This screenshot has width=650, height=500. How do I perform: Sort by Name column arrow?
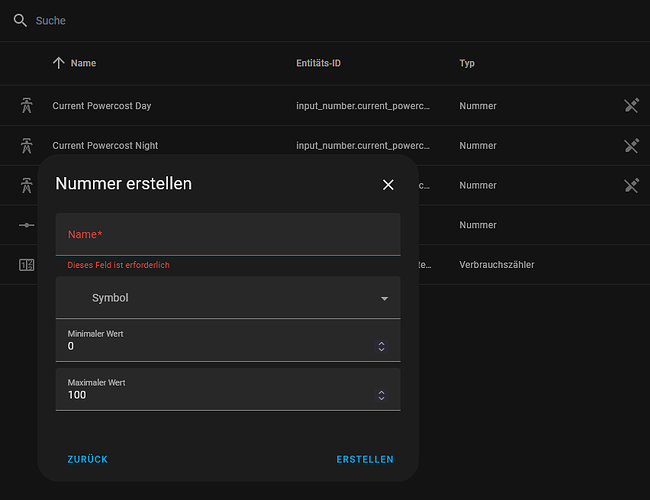point(58,63)
